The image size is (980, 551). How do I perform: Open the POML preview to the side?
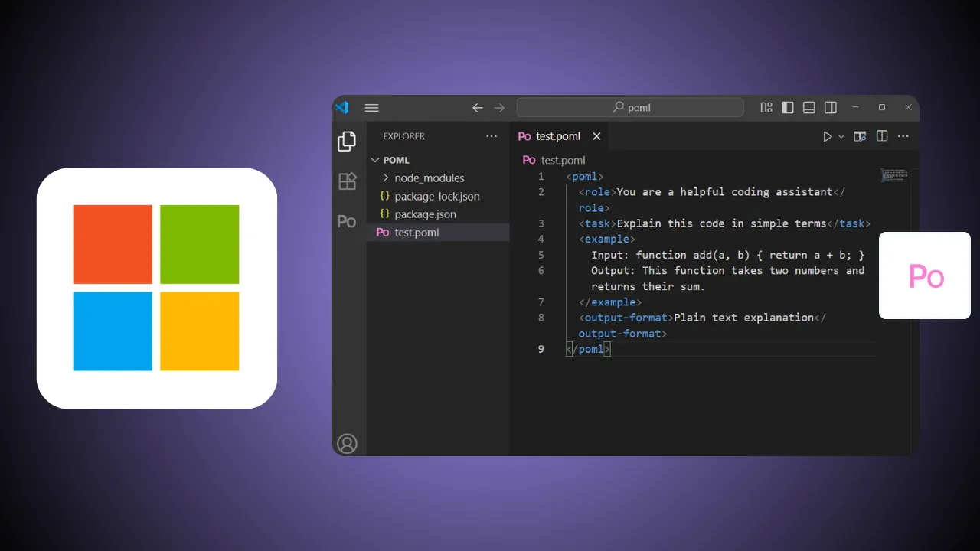860,136
